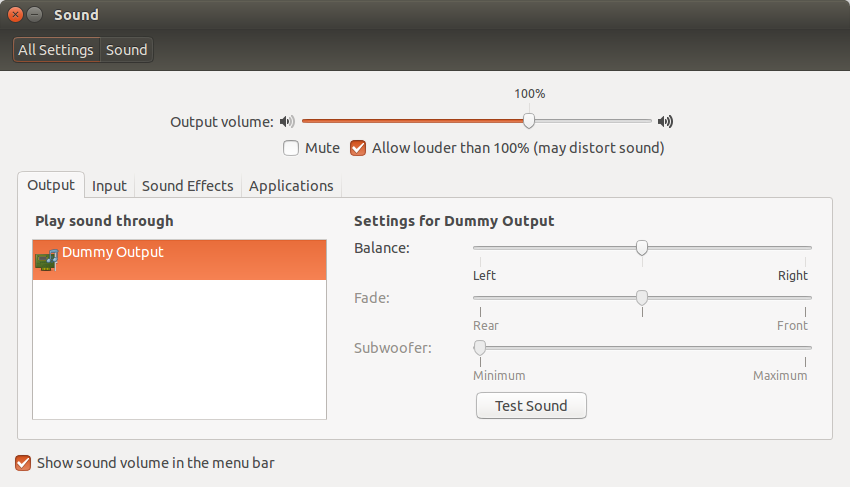Click the Subwoofer slider handle
The width and height of the screenshot is (850, 487).
point(480,347)
